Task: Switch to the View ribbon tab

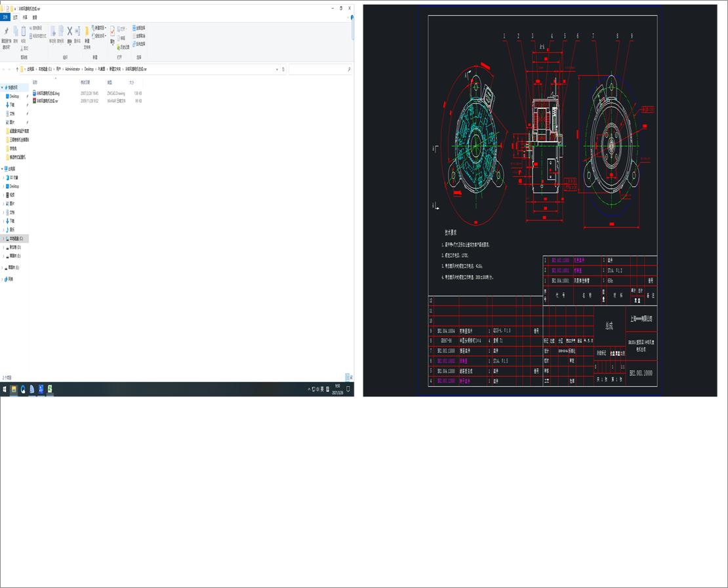Action: pyautogui.click(x=35, y=17)
